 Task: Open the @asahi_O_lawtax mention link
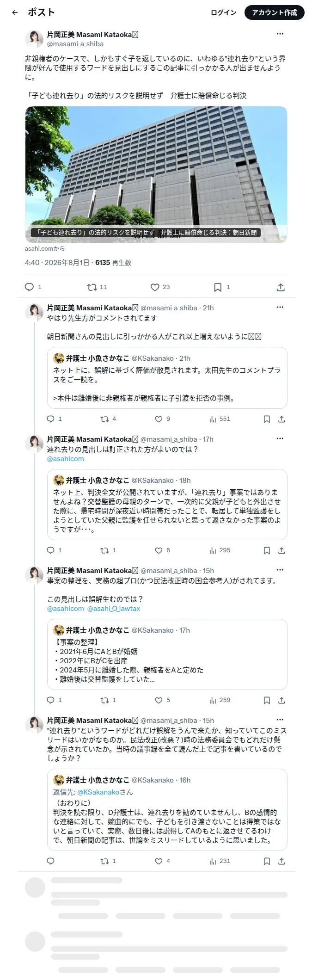114,609
